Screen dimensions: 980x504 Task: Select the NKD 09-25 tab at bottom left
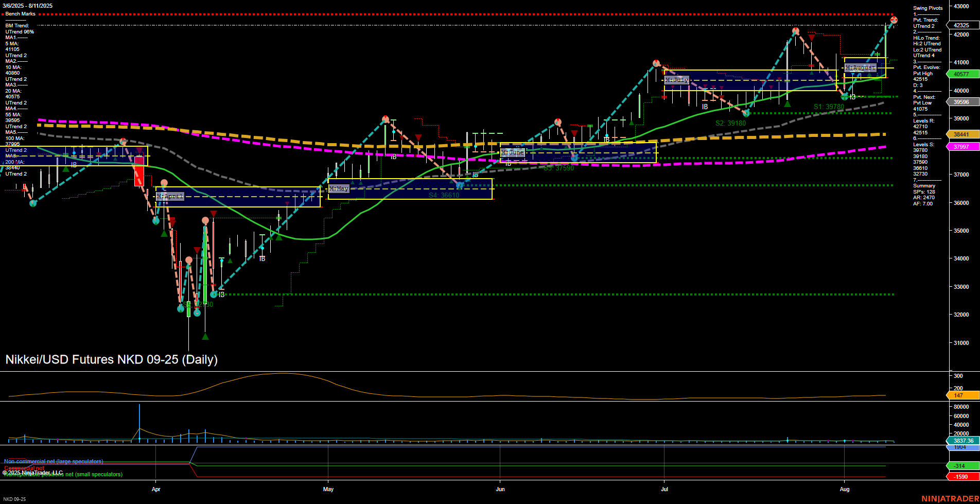point(15,499)
